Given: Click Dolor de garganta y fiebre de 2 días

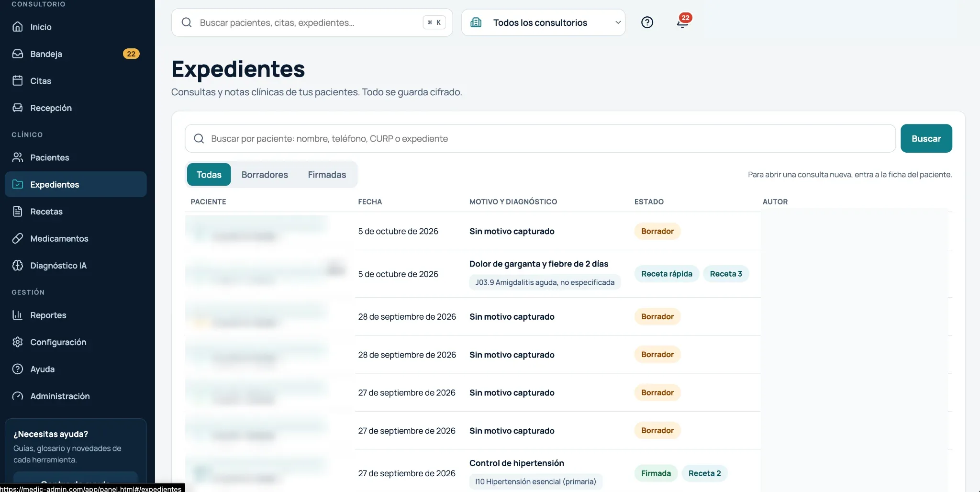Looking at the screenshot, I should point(539,264).
